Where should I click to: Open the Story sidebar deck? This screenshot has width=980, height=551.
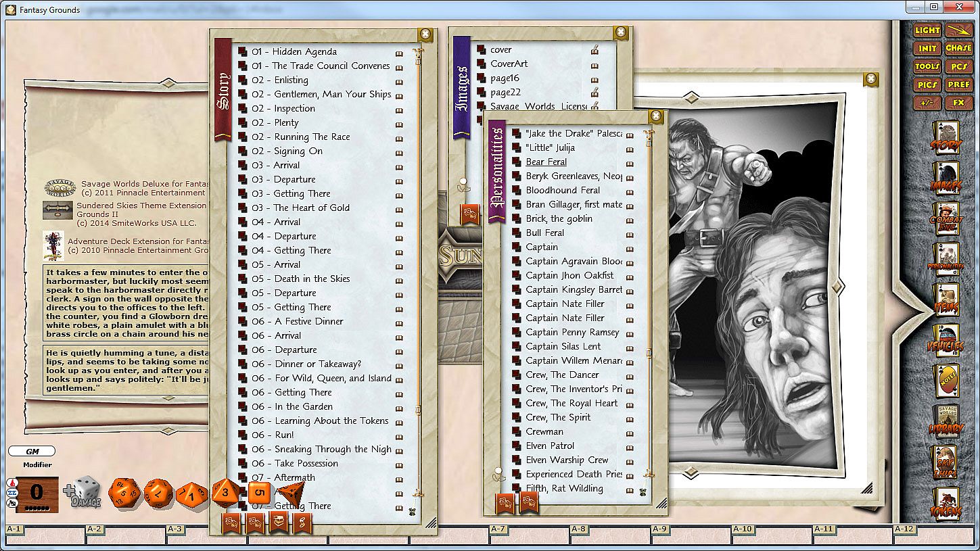pyautogui.click(x=946, y=139)
